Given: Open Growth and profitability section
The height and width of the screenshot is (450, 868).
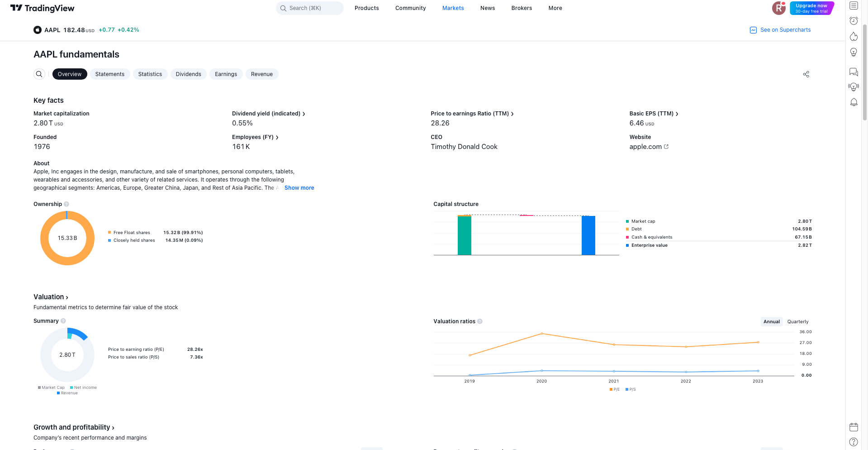Looking at the screenshot, I should (74, 427).
